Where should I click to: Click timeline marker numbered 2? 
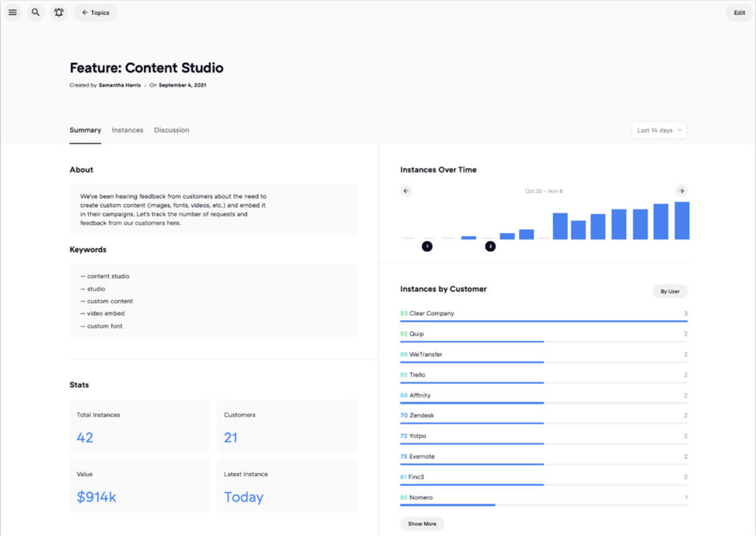490,246
